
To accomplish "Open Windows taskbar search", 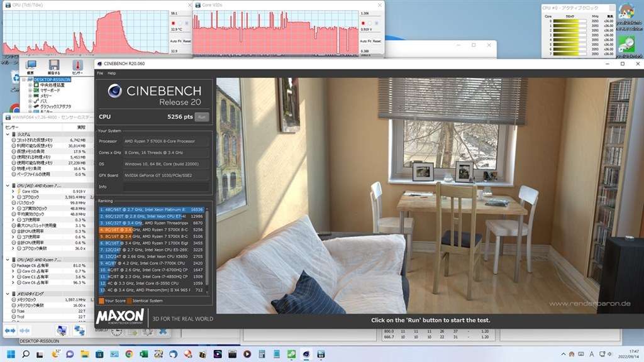I will point(25,354).
